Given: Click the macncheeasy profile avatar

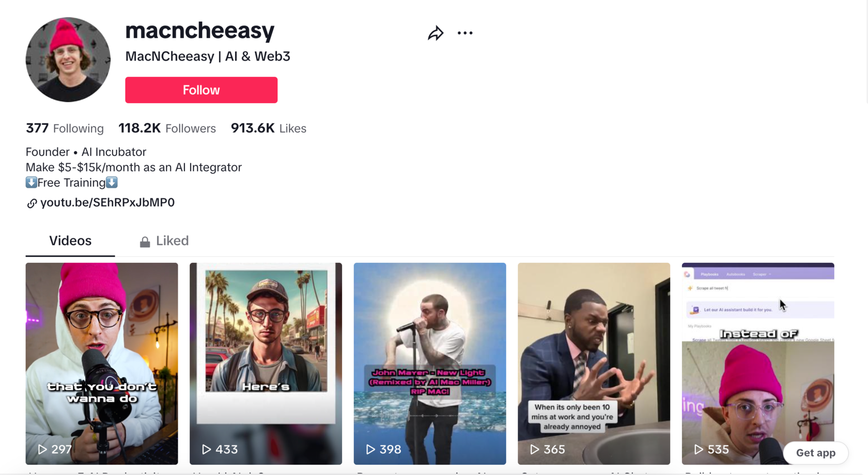Looking at the screenshot, I should pos(68,59).
